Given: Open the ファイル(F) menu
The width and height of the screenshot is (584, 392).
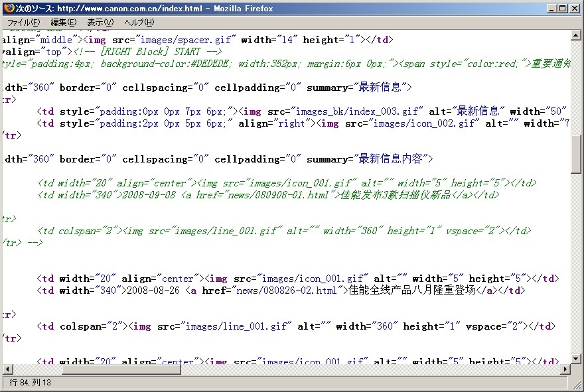Looking at the screenshot, I should click(x=24, y=23).
